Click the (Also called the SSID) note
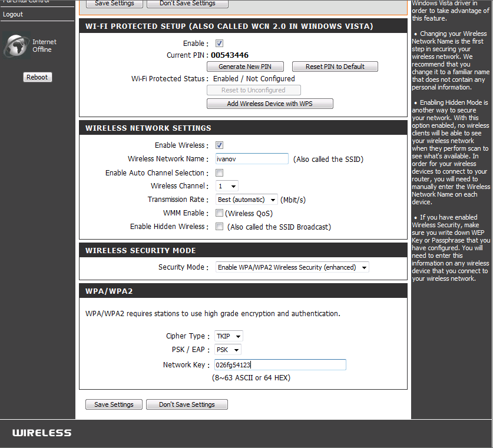This screenshot has height=448, width=493. 328,160
